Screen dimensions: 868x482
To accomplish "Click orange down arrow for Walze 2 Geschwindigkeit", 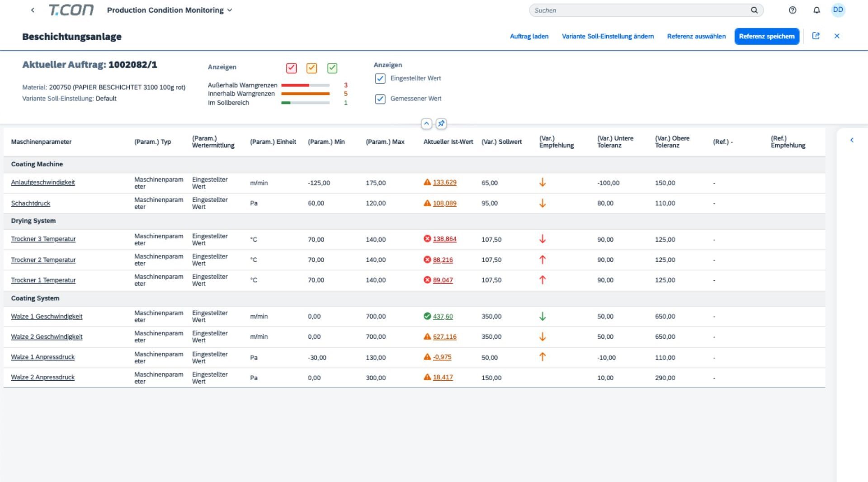I will (542, 337).
